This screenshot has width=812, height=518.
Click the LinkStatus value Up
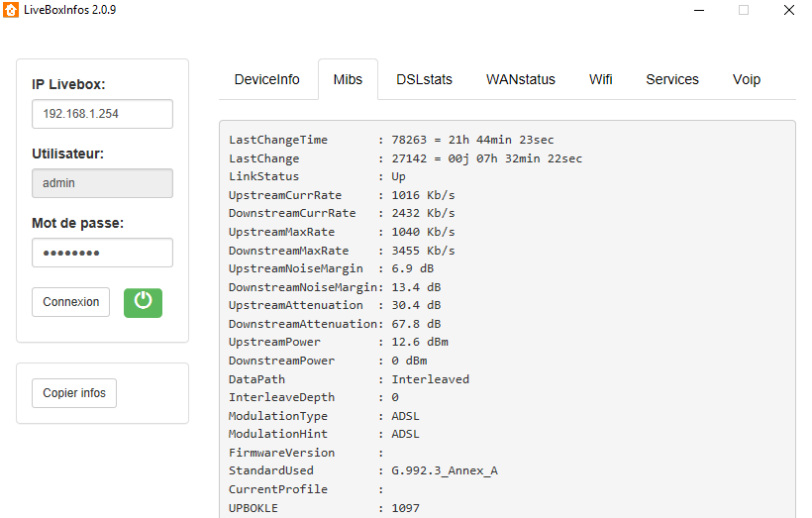[x=398, y=176]
